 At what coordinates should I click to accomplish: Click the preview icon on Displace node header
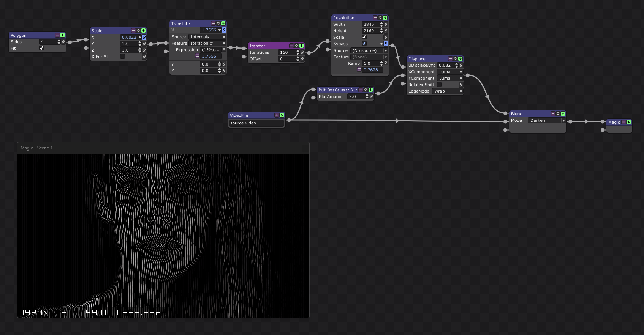(455, 59)
